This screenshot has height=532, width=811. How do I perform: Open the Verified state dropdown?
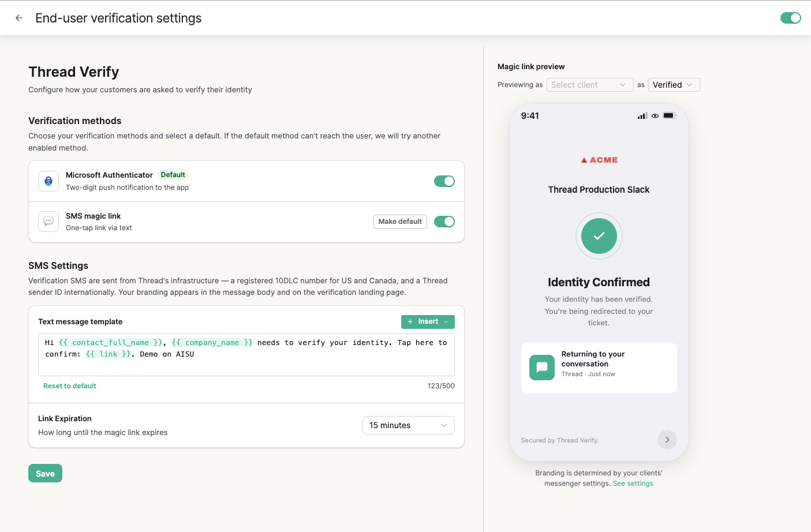tap(674, 85)
